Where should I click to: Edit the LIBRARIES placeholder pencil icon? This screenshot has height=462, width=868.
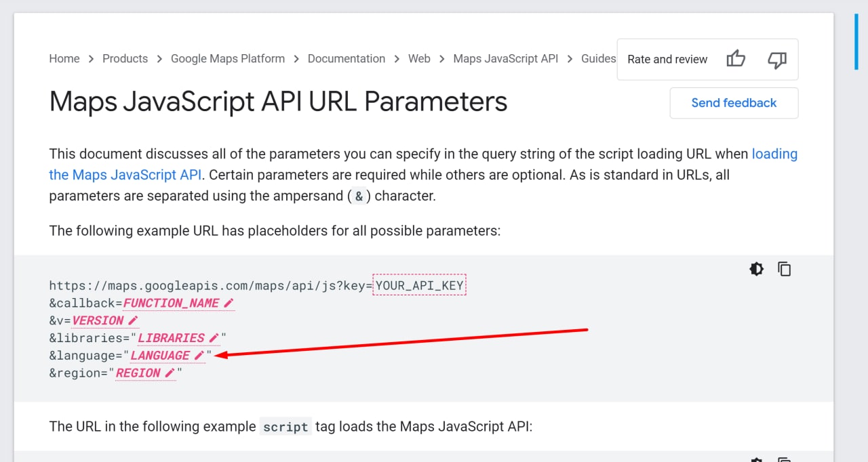click(214, 338)
